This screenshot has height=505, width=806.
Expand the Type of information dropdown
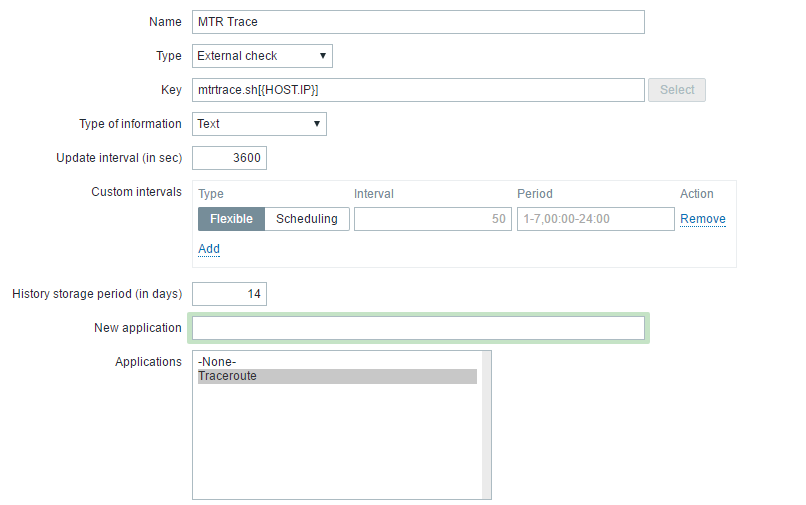coord(259,124)
